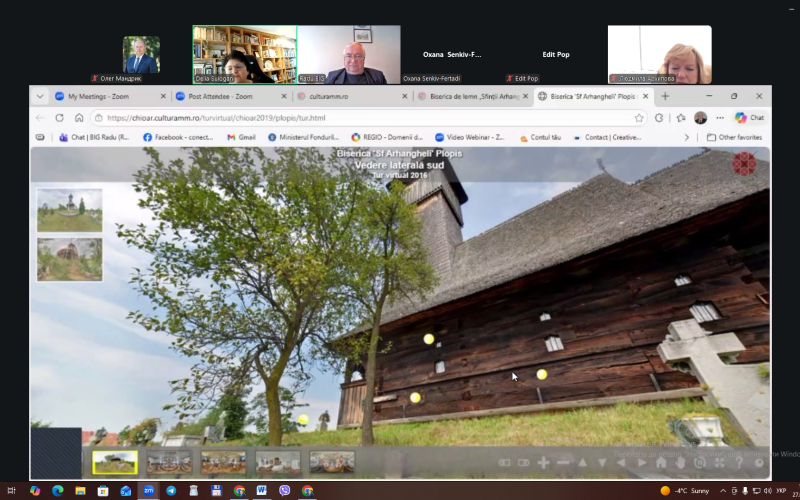The width and height of the screenshot is (800, 500).
Task: Click the browser refresh icon
Action: point(59,117)
